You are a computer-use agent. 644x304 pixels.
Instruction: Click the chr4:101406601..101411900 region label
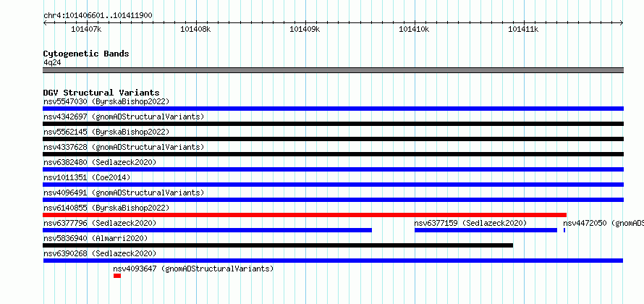[98, 15]
